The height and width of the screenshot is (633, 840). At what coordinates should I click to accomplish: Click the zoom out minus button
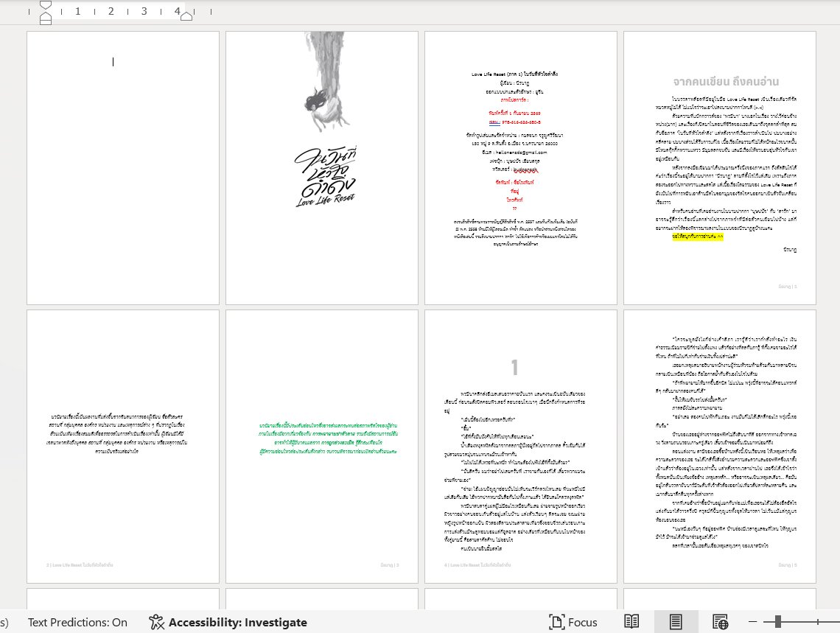point(752,622)
